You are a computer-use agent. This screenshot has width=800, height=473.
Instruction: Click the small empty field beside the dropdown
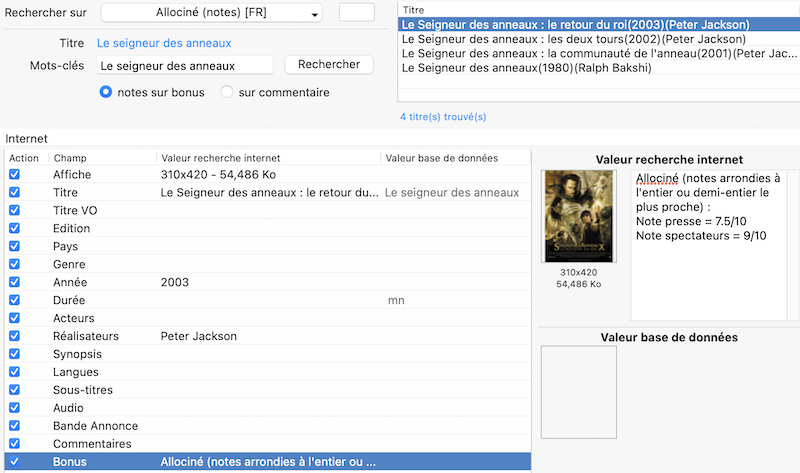[x=357, y=13]
